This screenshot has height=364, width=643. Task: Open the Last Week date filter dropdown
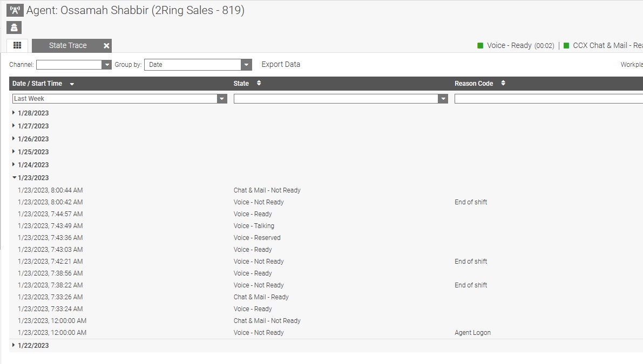click(x=221, y=99)
